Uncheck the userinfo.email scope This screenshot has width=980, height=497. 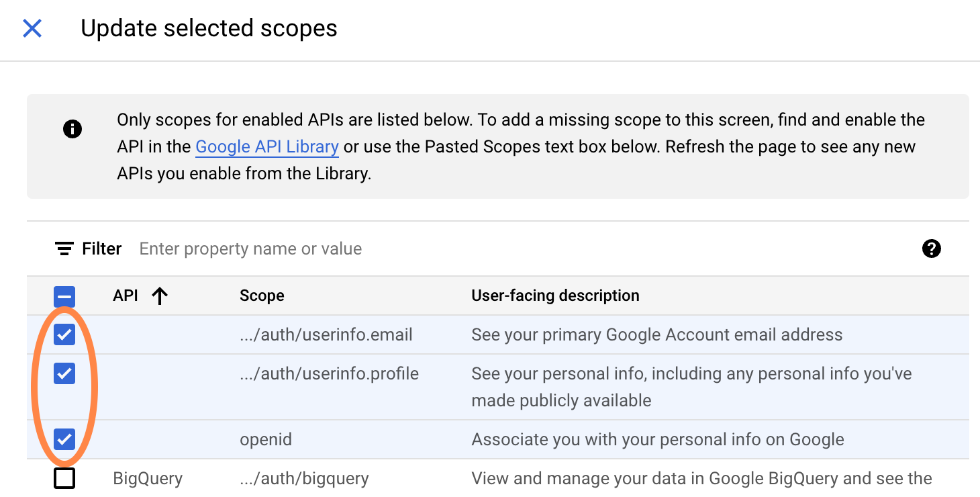(x=64, y=334)
